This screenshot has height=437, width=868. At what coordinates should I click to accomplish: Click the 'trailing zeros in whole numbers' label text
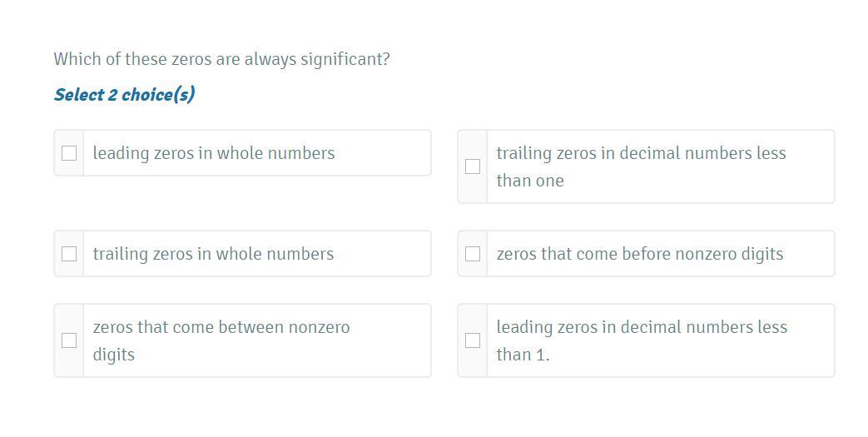(x=213, y=254)
